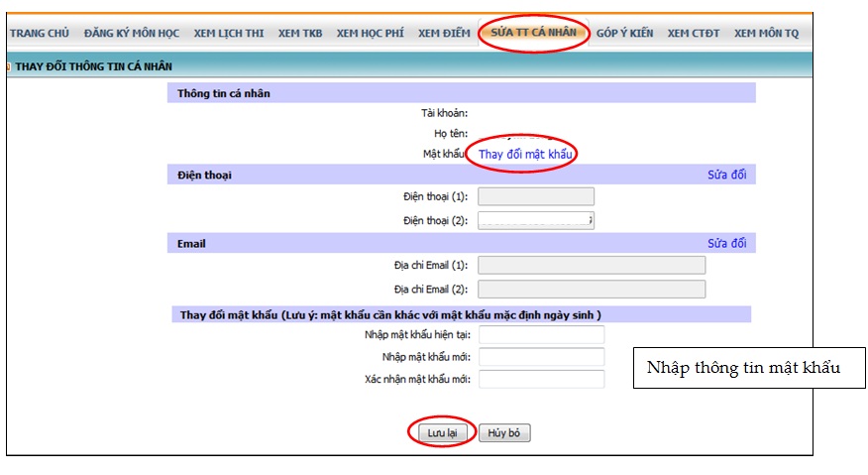The image size is (868, 475).
Task: Open the XEM LỊCH THI tab
Action: pos(228,33)
